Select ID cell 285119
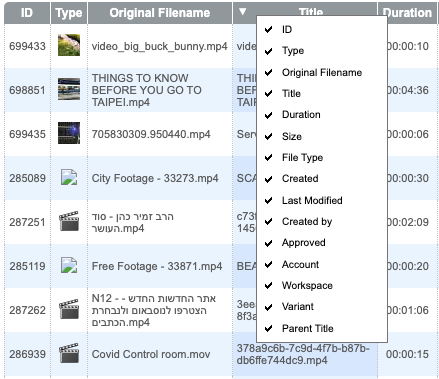Image resolution: width=439 pixels, height=379 pixels. (x=27, y=266)
